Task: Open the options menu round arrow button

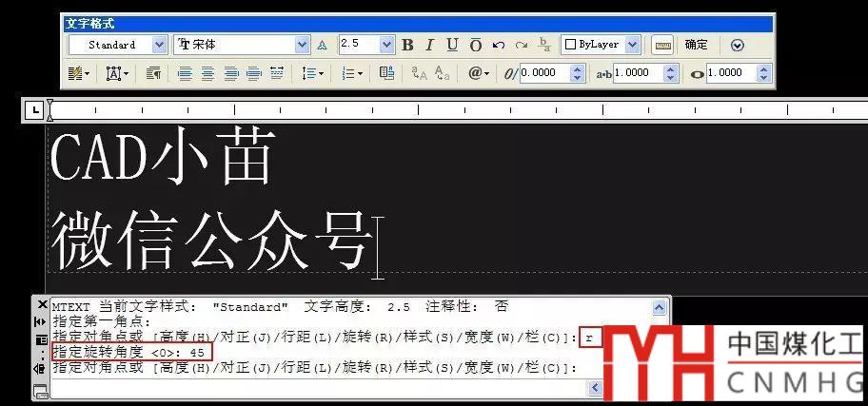Action: click(x=737, y=46)
